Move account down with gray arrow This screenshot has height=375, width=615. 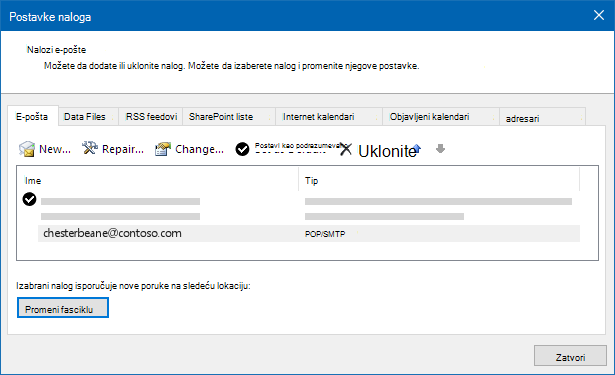440,149
